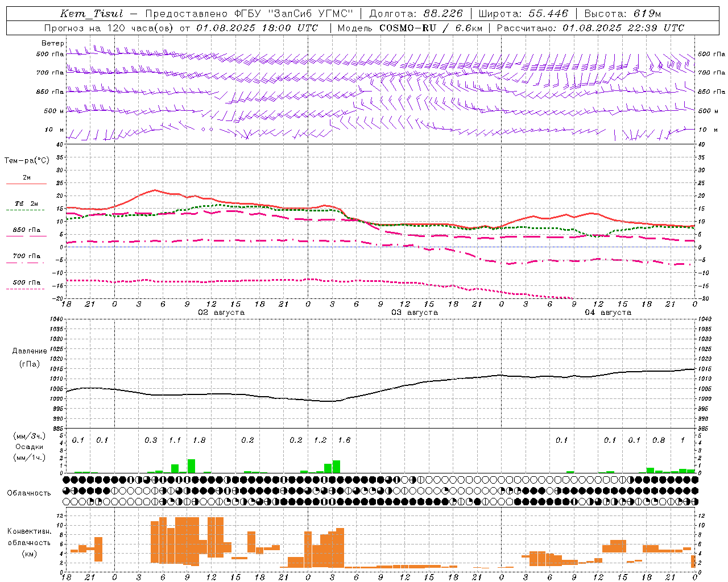
Task: Select the provider text ФГБУ "ЗапСиб УГМС"
Action: pos(294,14)
